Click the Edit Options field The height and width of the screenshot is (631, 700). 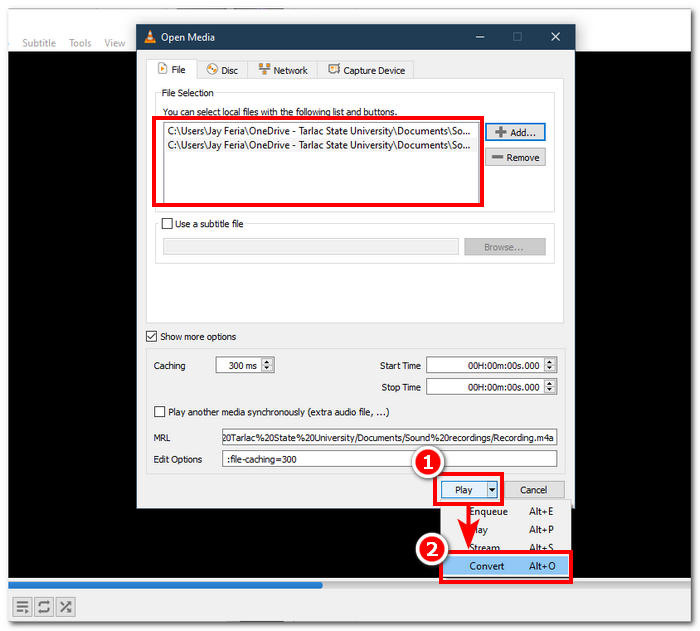(389, 459)
